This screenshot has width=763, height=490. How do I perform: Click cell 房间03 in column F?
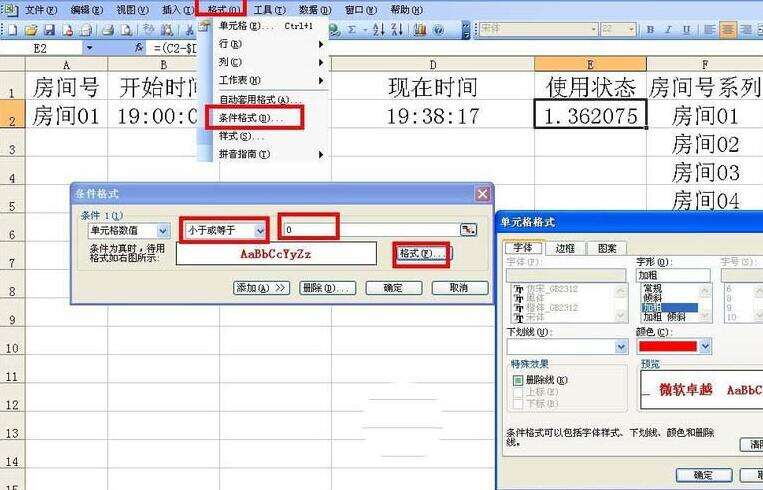[x=705, y=171]
